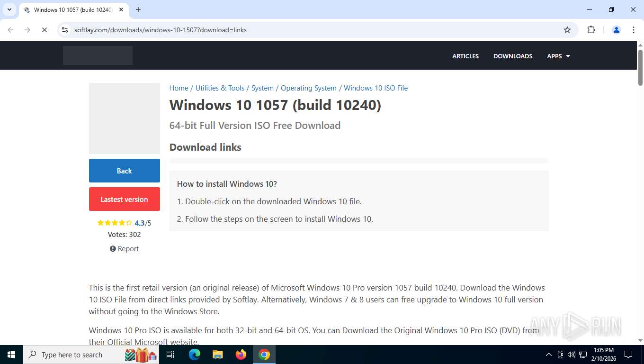Click the red Lastest version button
Screen dimensions: 644x364
125,199
